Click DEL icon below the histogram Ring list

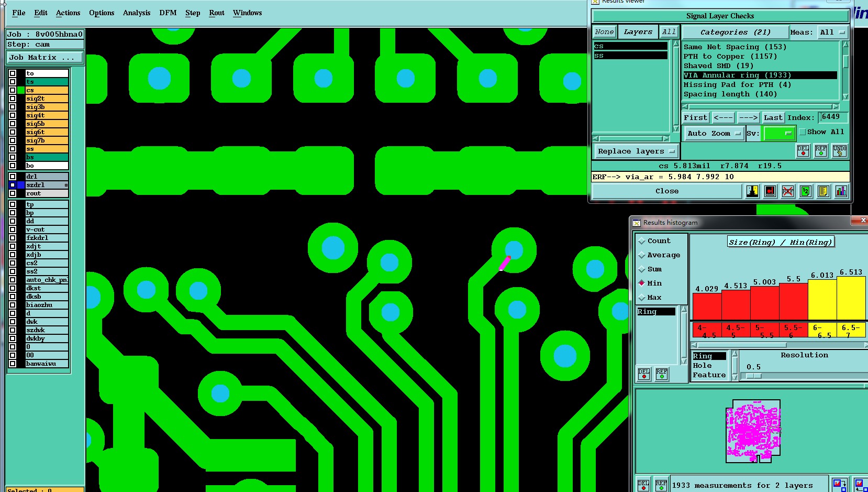point(644,374)
